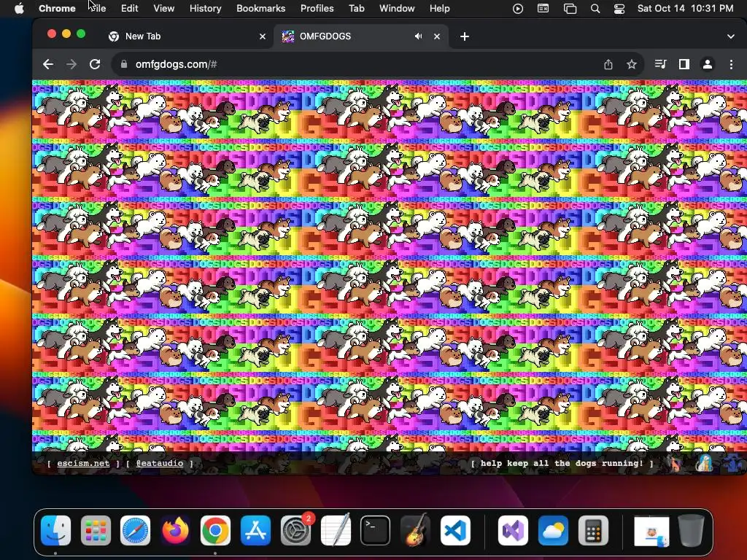Open Visual Studio from the Dock
The image size is (747, 560).
click(x=513, y=531)
